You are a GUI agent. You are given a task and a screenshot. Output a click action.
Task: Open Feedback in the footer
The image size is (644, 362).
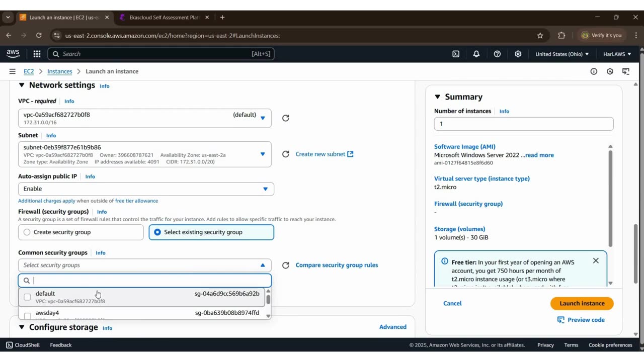pyautogui.click(x=61, y=345)
